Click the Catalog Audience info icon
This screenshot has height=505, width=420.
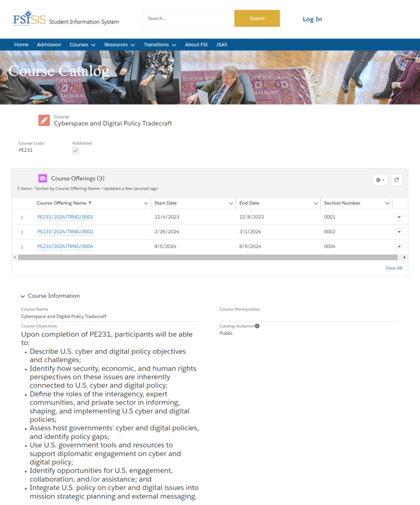point(257,326)
